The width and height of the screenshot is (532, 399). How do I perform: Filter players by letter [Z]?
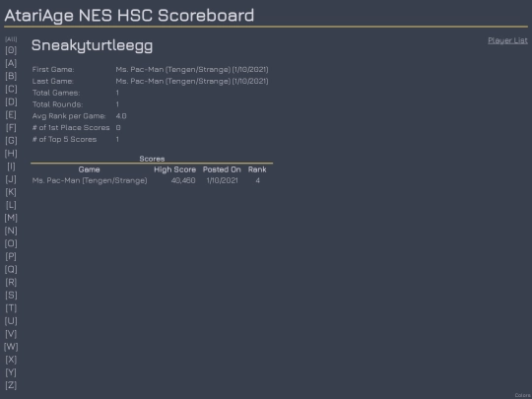11,385
